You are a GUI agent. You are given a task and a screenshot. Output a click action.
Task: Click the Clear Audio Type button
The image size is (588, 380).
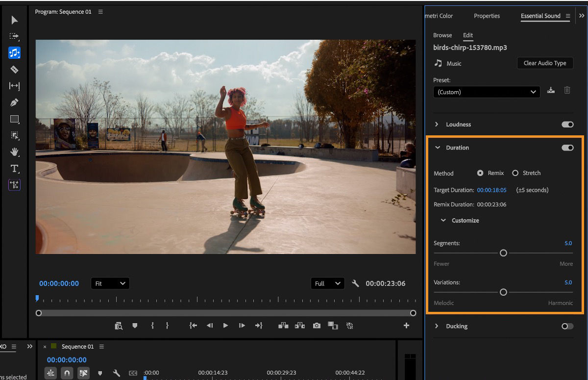click(x=544, y=63)
